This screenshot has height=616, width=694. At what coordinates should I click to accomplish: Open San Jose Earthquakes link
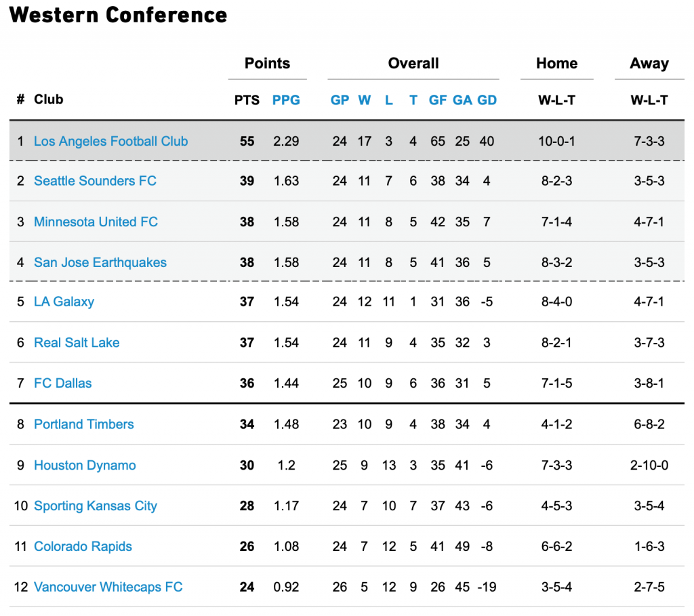coord(100,262)
